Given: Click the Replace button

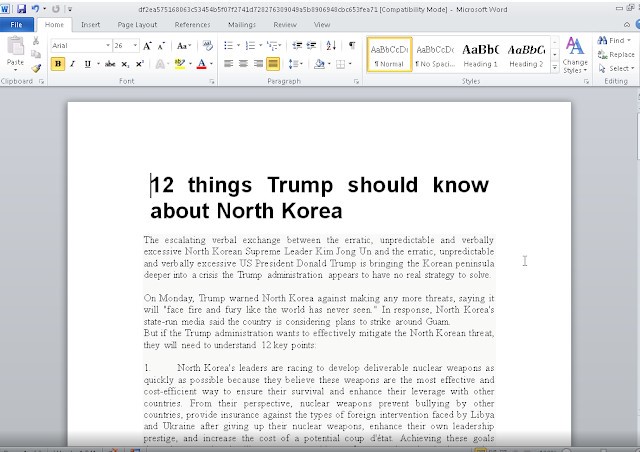Looking at the screenshot, I should pyautogui.click(x=619, y=54).
